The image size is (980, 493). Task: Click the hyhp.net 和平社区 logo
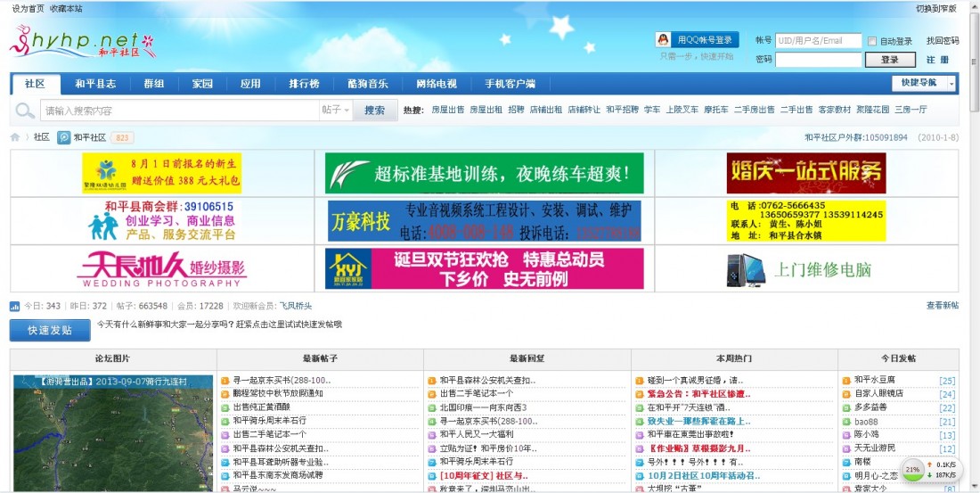[83, 43]
